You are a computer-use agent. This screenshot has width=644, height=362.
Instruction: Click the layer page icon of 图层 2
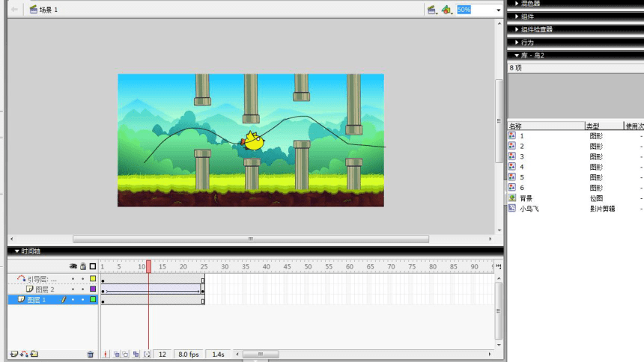29,289
